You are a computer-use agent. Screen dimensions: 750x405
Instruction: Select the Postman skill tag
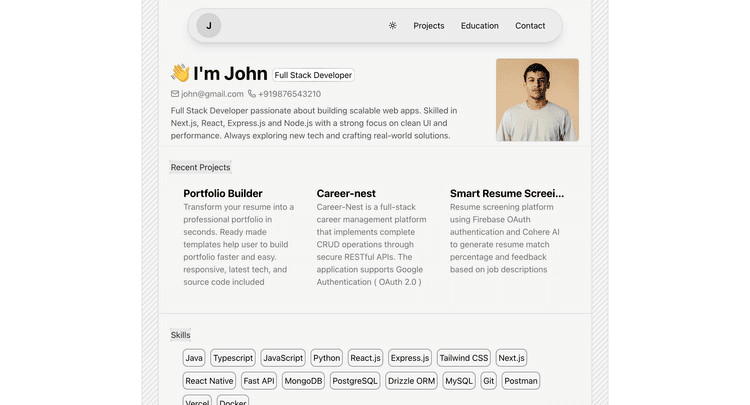coord(520,381)
